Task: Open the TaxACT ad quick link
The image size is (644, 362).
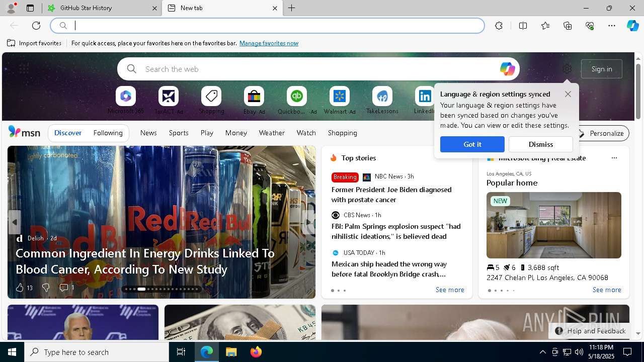Action: tap(169, 101)
